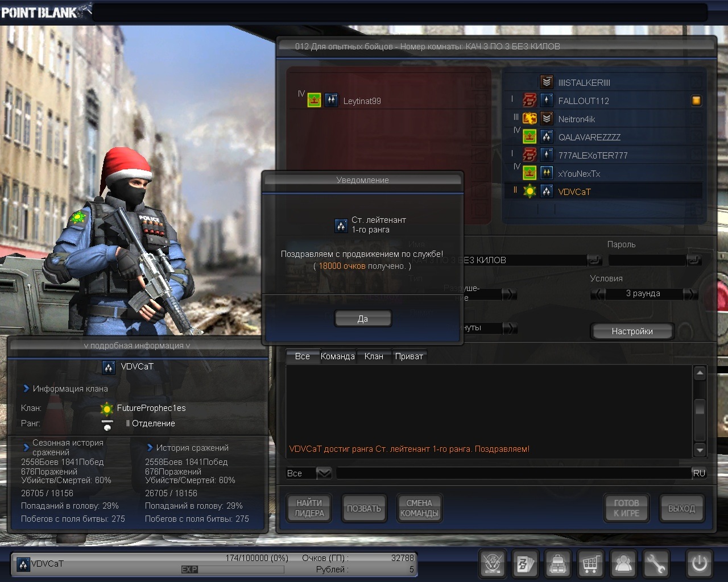Click IIIISTALKERIIII's rank chevron icon

(x=547, y=82)
